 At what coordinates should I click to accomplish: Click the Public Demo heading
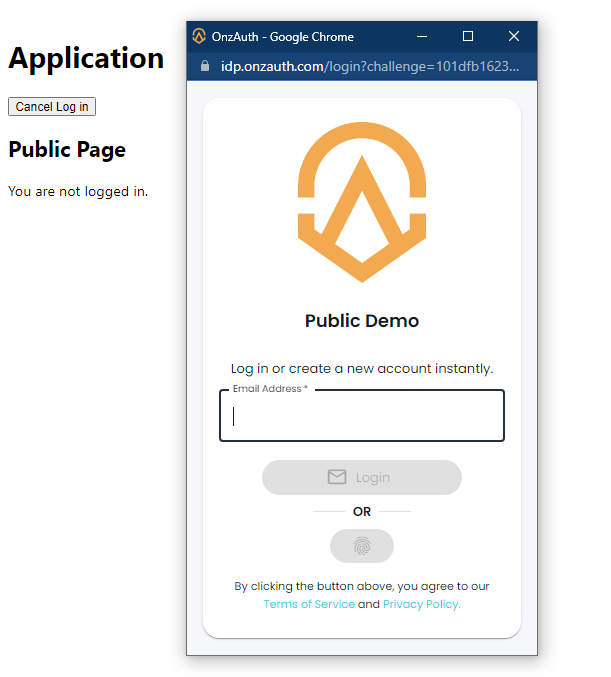pyautogui.click(x=362, y=321)
